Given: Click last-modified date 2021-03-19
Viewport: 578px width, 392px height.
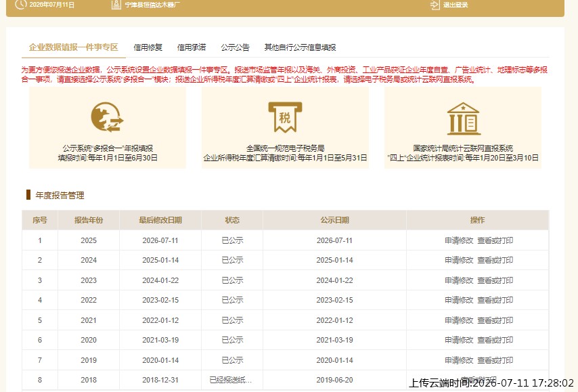Looking at the screenshot, I should coord(160,340).
